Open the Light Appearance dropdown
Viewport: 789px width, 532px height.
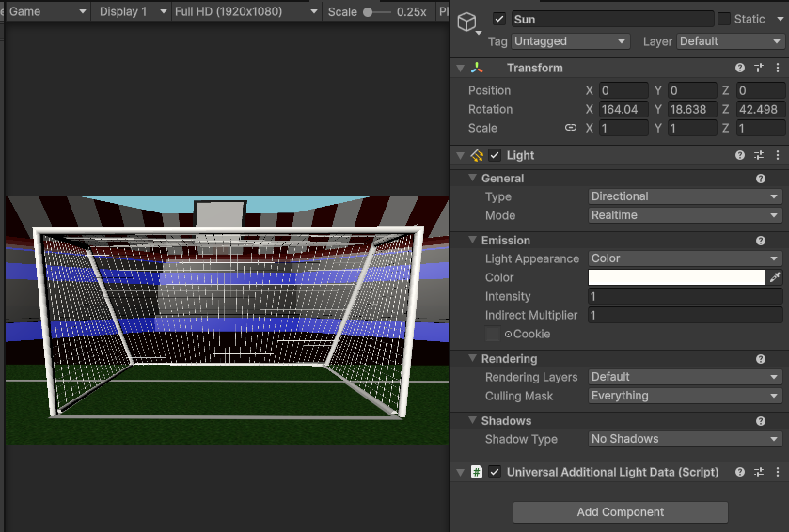685,258
